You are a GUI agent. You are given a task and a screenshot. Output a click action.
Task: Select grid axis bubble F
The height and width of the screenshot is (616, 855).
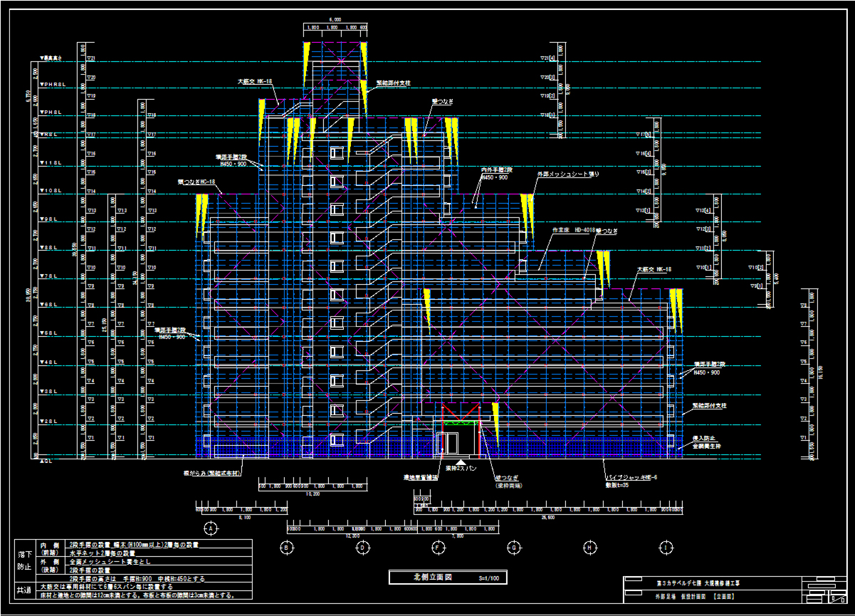pos(438,547)
